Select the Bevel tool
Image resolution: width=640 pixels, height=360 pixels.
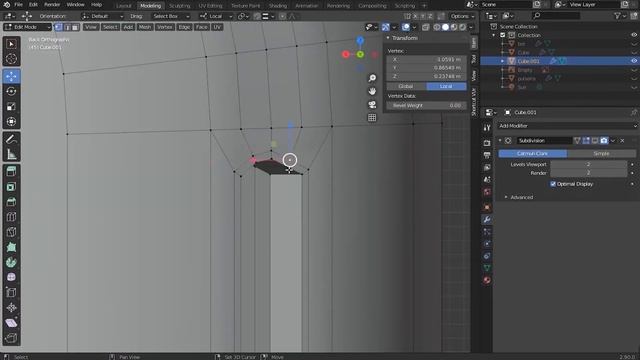[11, 202]
